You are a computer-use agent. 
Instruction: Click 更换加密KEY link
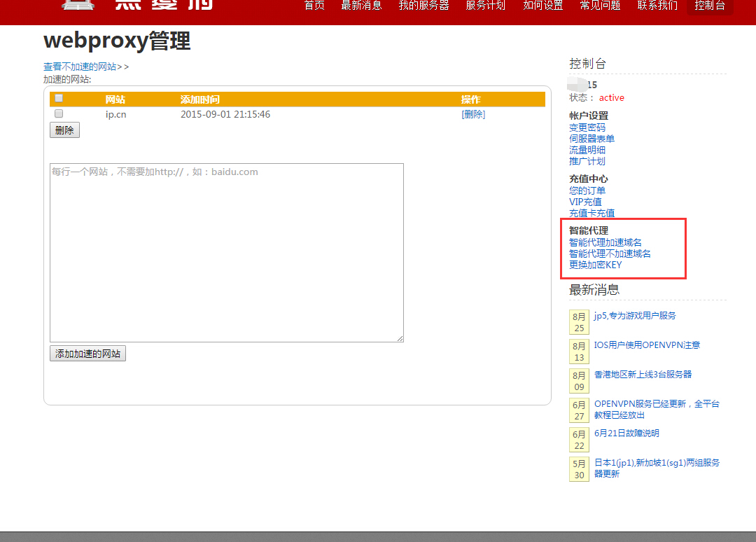(595, 265)
